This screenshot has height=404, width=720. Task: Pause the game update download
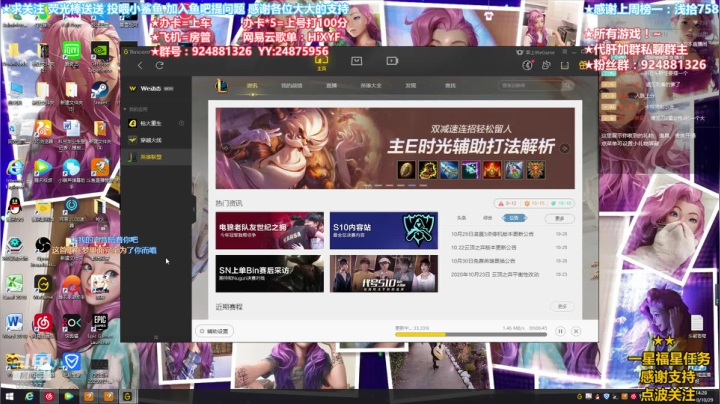560,331
